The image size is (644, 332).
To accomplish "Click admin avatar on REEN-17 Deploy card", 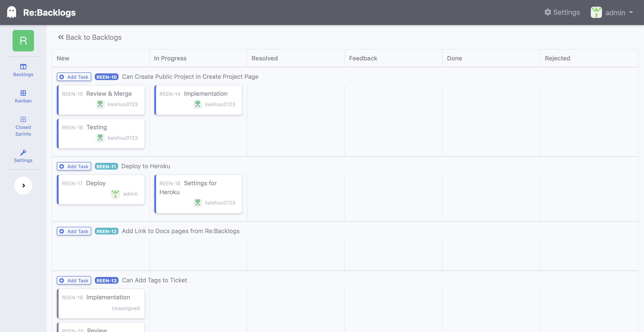I will [115, 194].
